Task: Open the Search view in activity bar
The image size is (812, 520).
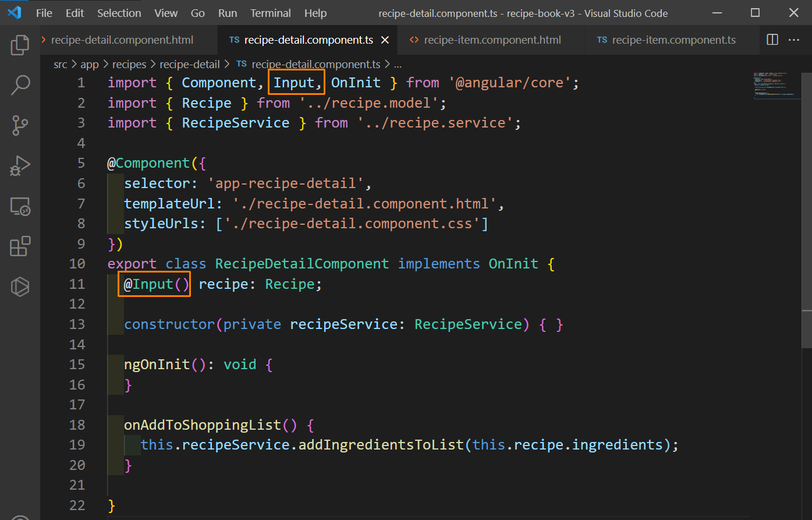Action: click(20, 85)
